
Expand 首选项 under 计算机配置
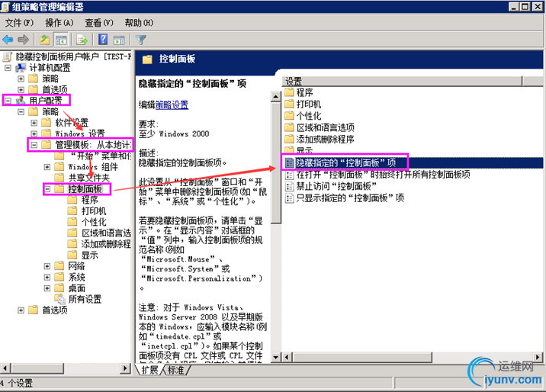tap(21, 90)
